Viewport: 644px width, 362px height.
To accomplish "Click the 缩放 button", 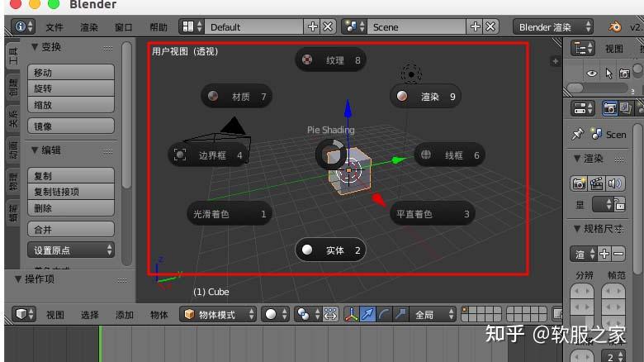I will (x=71, y=105).
